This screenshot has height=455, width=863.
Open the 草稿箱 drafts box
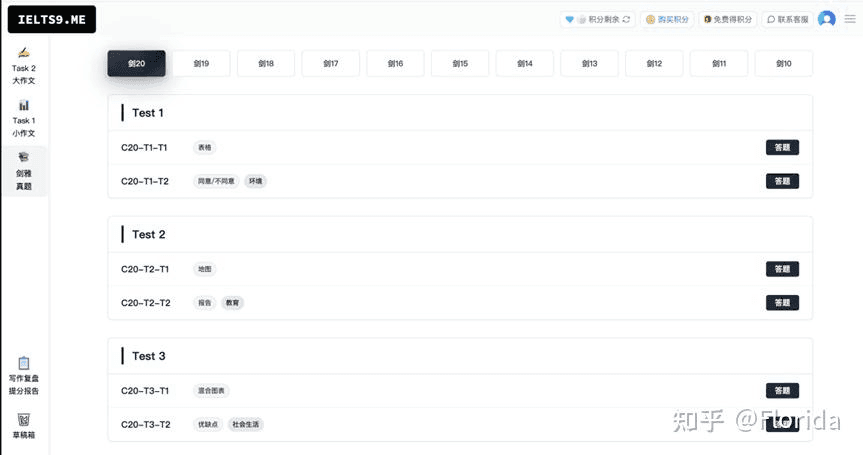click(23, 426)
